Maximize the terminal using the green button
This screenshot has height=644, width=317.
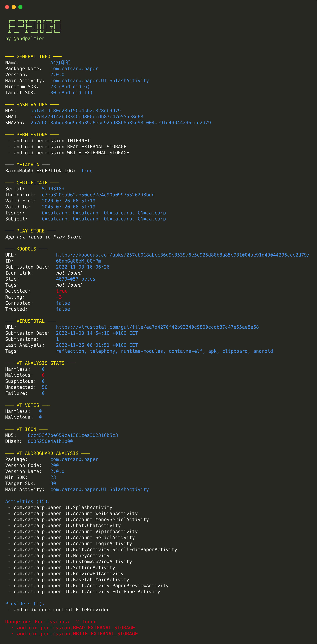(x=21, y=7)
